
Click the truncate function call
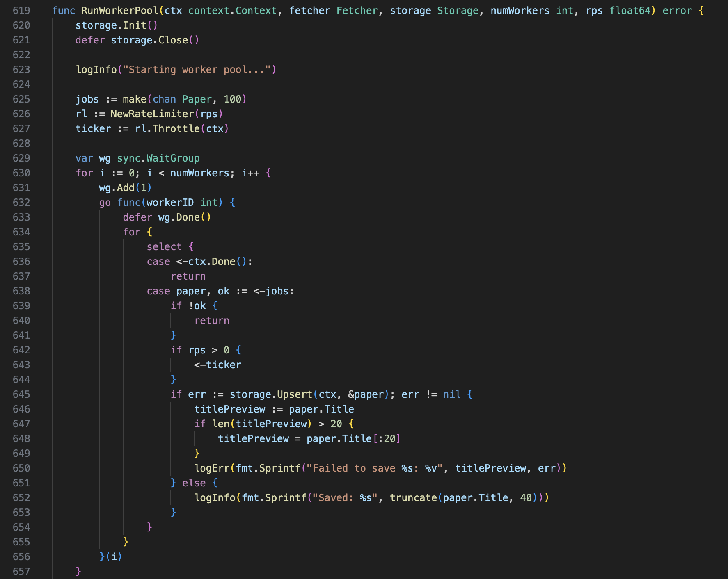click(413, 498)
